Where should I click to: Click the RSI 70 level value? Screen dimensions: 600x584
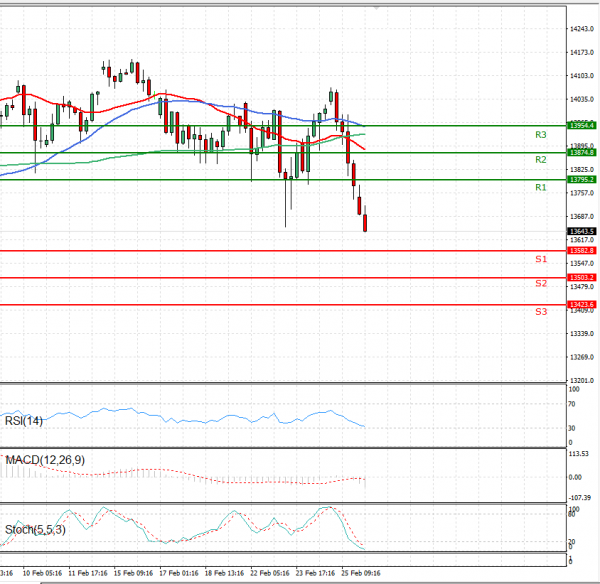click(572, 404)
